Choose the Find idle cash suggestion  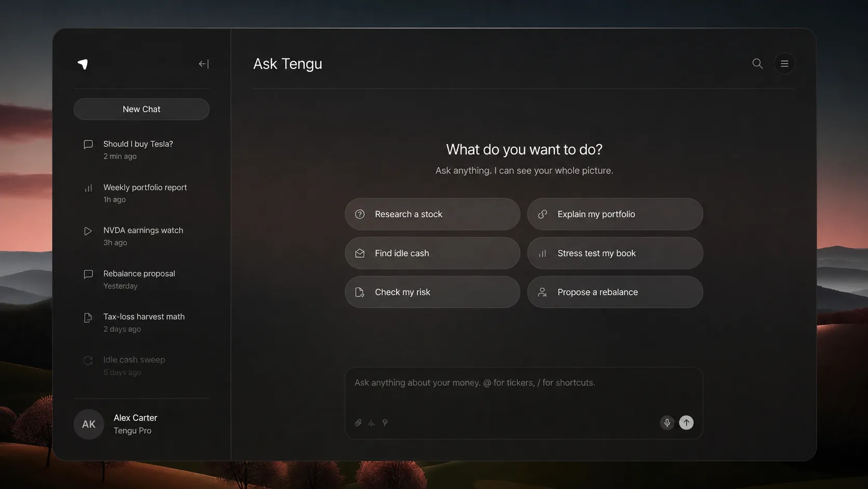(432, 253)
